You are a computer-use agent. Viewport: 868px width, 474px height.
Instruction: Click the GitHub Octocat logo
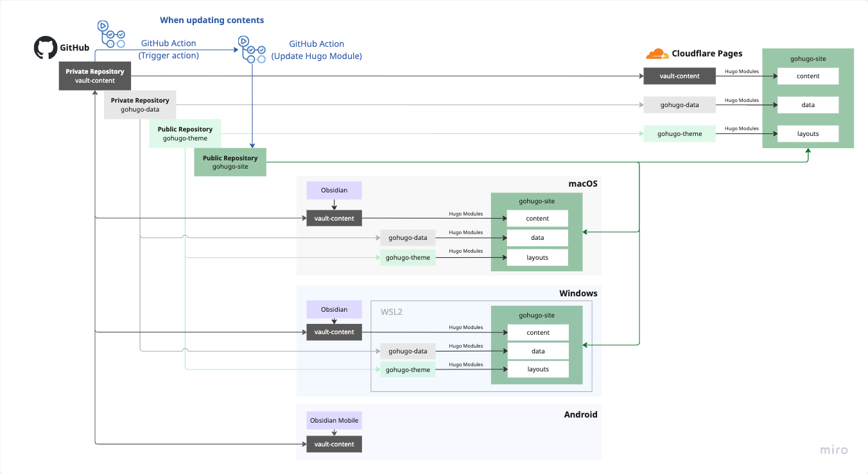coord(45,48)
